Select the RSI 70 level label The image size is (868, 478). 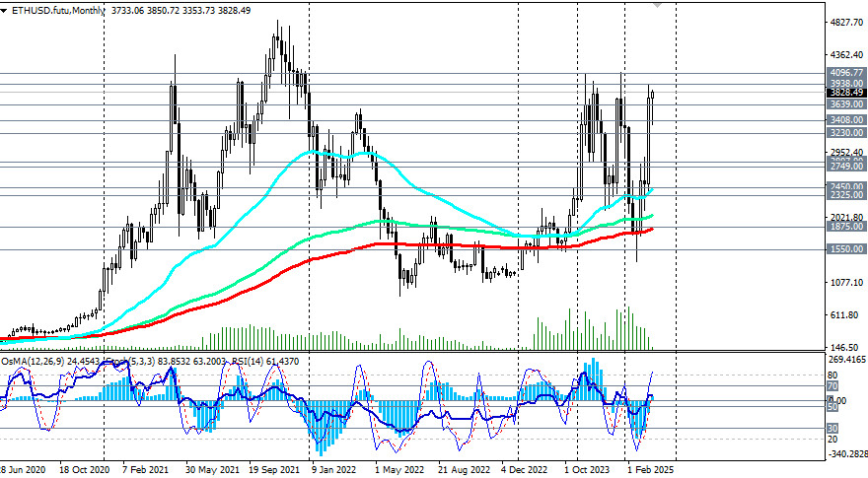832,386
